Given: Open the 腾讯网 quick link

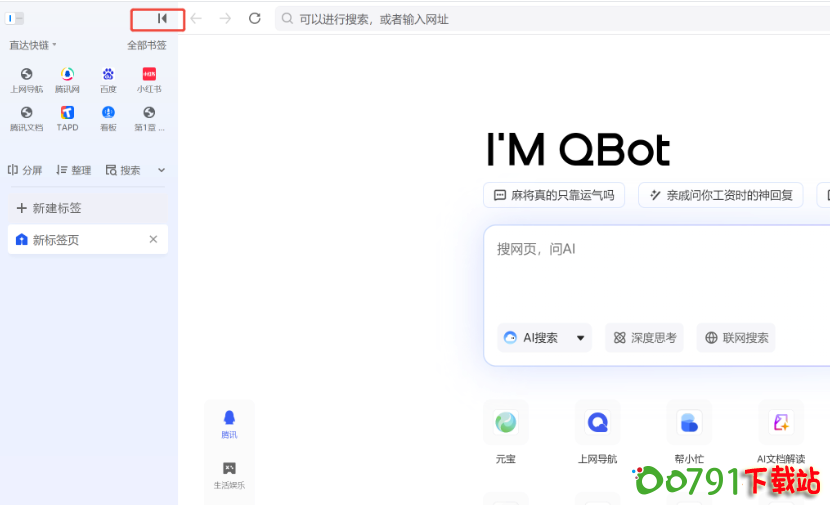Looking at the screenshot, I should pyautogui.click(x=68, y=74).
